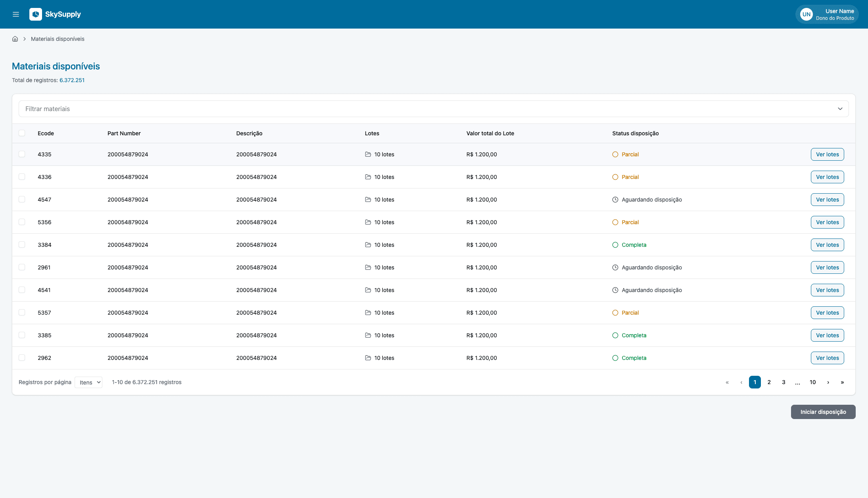Click the Filtrar materiais input field
This screenshot has height=498, width=868.
tap(397, 109)
